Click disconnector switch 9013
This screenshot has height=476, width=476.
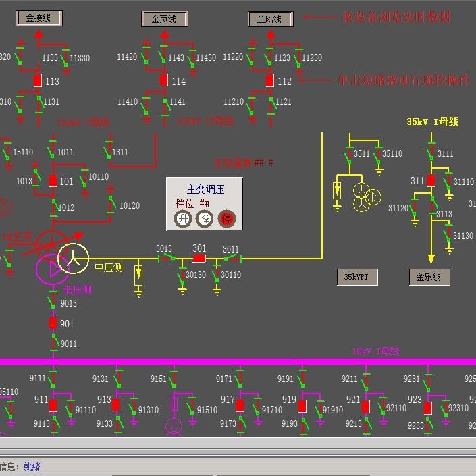51,300
